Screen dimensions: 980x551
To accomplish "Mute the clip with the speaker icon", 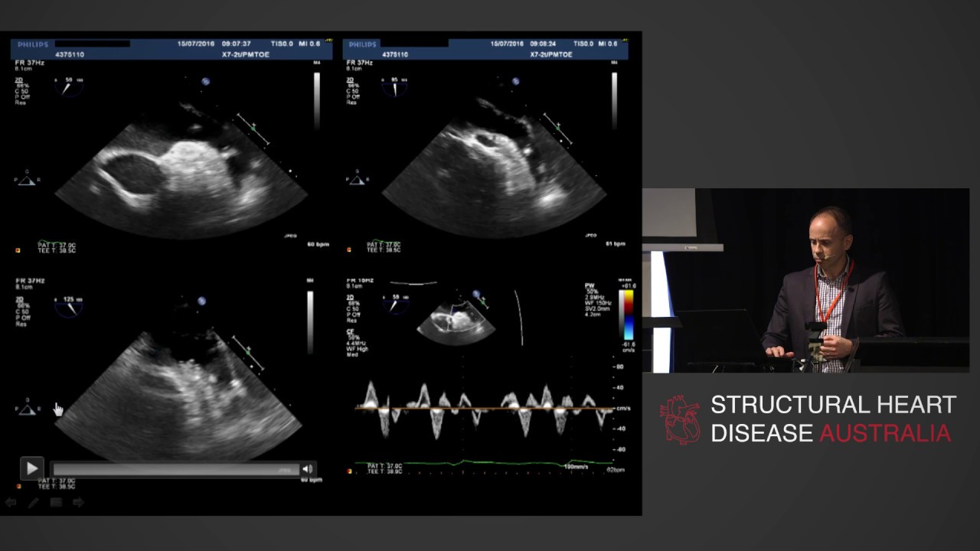I will [x=307, y=469].
